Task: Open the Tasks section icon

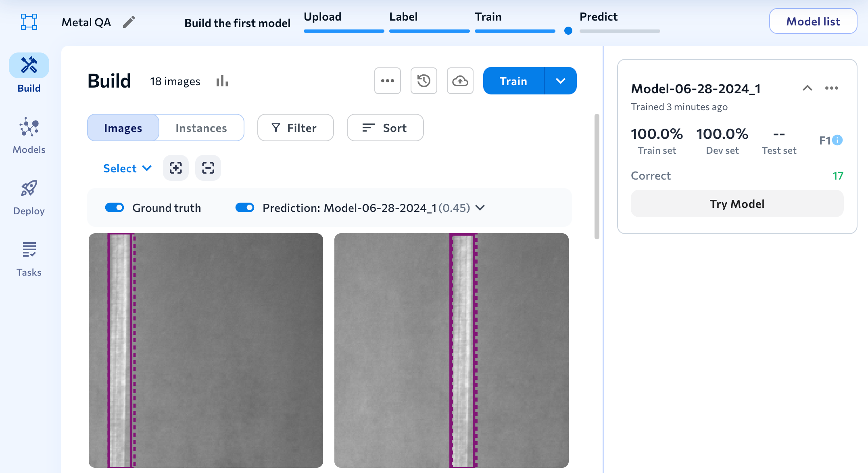Action: (x=29, y=249)
